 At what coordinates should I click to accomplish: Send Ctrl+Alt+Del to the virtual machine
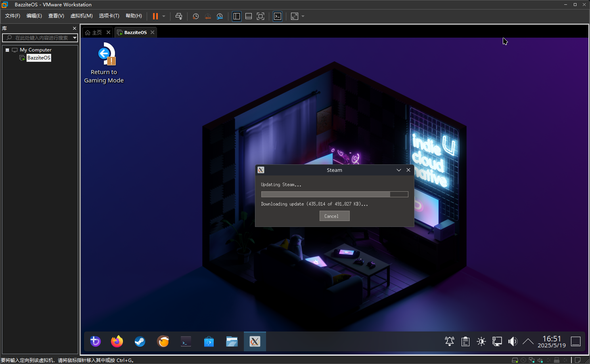[x=179, y=16]
